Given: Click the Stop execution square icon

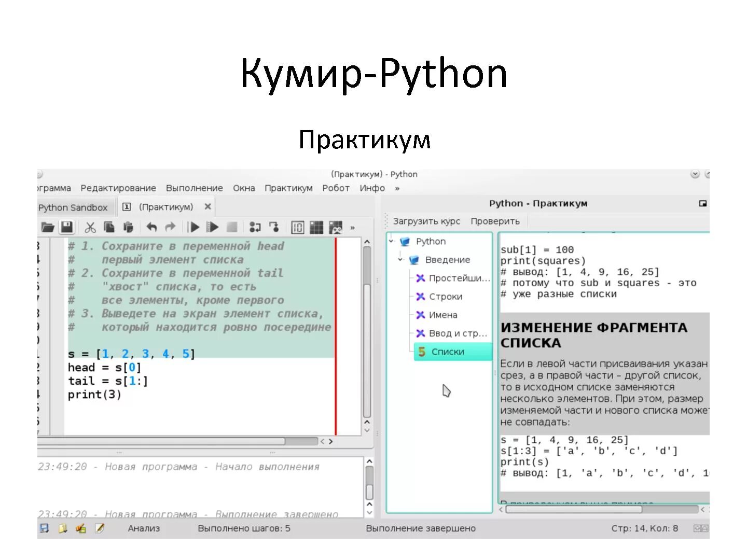Looking at the screenshot, I should (x=232, y=227).
